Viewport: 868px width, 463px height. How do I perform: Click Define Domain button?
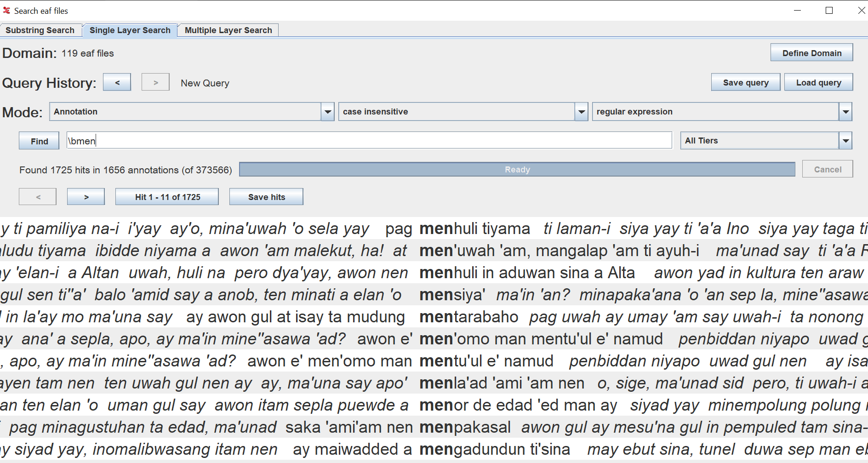[811, 52]
